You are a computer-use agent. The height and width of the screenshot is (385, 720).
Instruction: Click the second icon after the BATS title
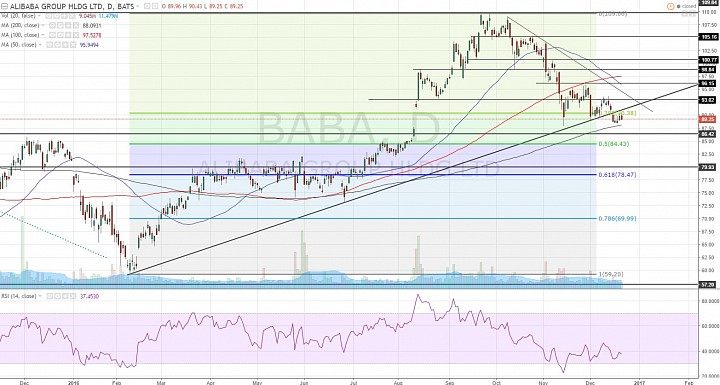155,6
